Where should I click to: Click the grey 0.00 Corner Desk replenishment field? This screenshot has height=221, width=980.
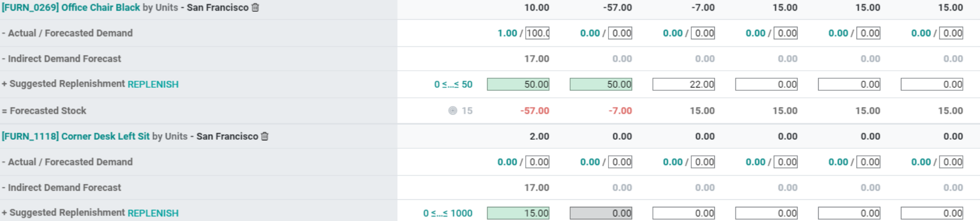(600, 213)
